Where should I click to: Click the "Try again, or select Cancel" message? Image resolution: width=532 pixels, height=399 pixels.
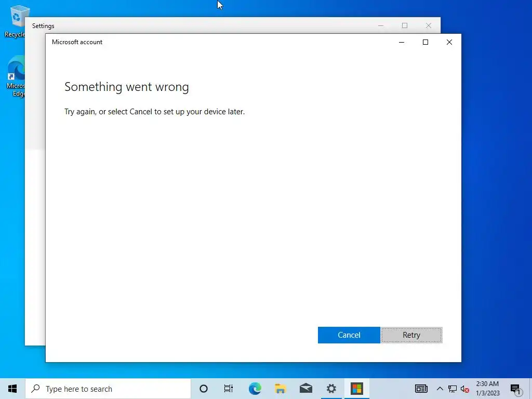tap(154, 112)
